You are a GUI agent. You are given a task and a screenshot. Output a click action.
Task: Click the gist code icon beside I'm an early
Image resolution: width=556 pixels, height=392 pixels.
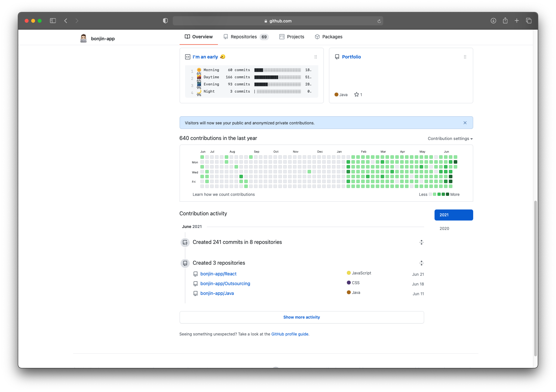[x=188, y=57]
